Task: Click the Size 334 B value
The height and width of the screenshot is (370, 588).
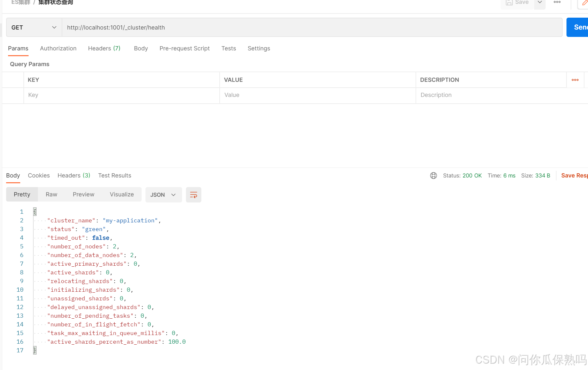Action: click(x=542, y=176)
